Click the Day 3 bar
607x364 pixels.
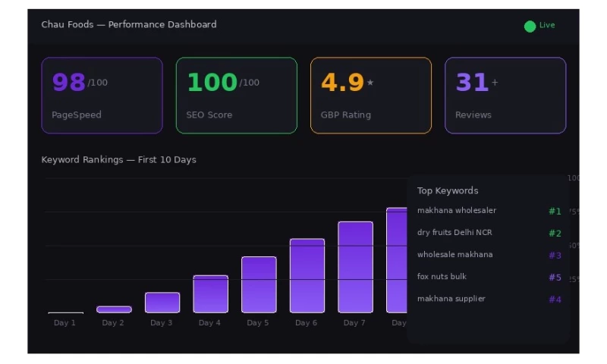tap(162, 303)
